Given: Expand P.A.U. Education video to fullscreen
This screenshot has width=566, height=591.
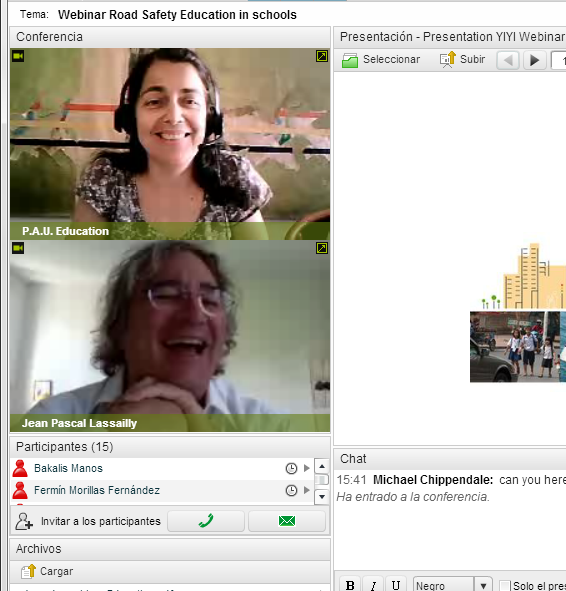Looking at the screenshot, I should point(322,56).
